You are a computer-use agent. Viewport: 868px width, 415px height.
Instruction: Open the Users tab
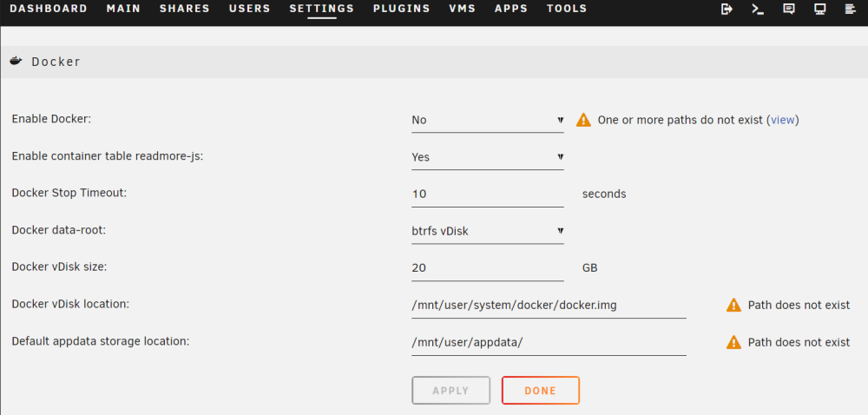pos(250,9)
